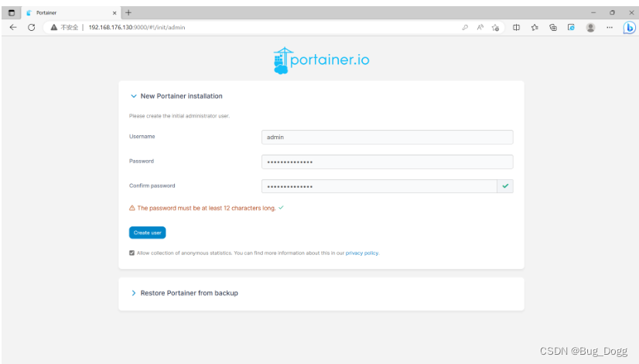Screen dimensions: 639x364
Task: Open the user profile avatar
Action: [590, 27]
